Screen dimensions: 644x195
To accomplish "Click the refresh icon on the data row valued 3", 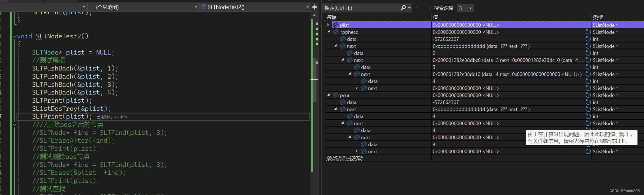I will click(x=588, y=67).
